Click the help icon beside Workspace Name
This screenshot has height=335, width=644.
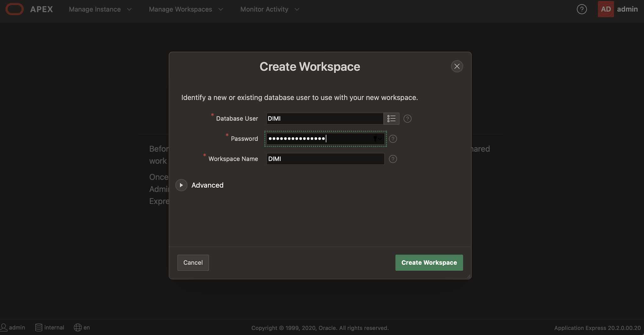tap(392, 159)
